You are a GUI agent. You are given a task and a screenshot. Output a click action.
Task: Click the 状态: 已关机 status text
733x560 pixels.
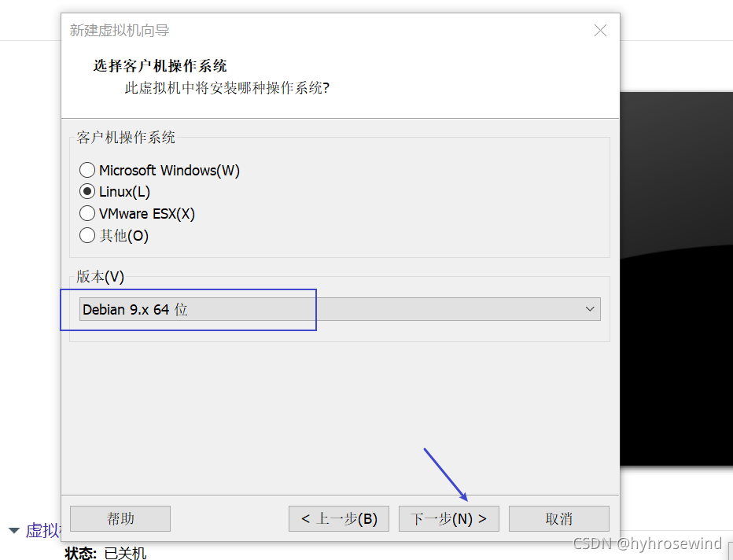pyautogui.click(x=105, y=553)
